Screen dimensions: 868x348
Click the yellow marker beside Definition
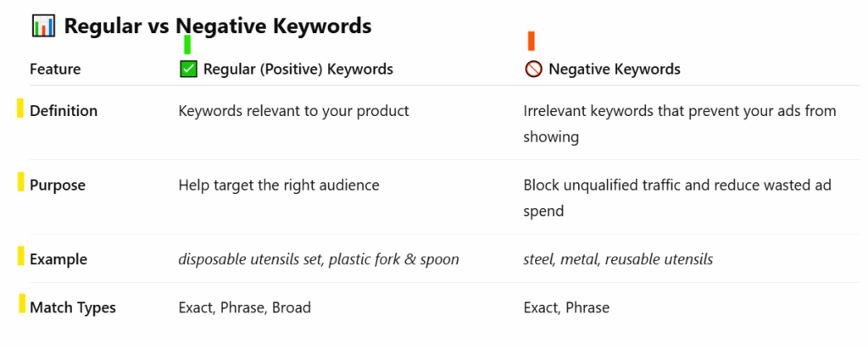(x=20, y=108)
